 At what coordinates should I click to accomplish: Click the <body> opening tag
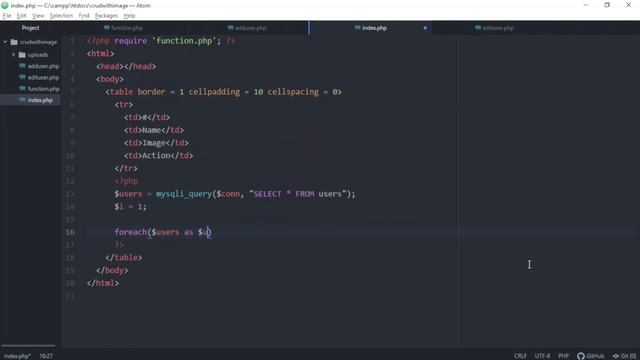(110, 79)
